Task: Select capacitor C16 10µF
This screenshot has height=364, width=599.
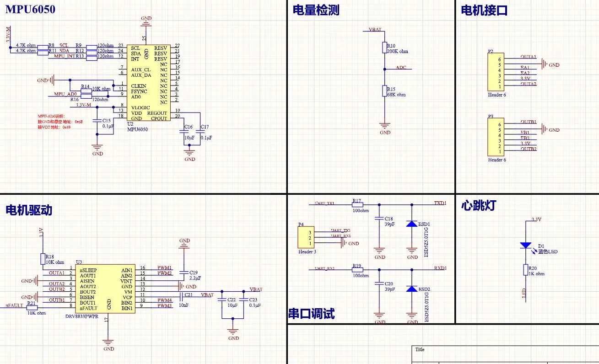Action: tap(188, 132)
